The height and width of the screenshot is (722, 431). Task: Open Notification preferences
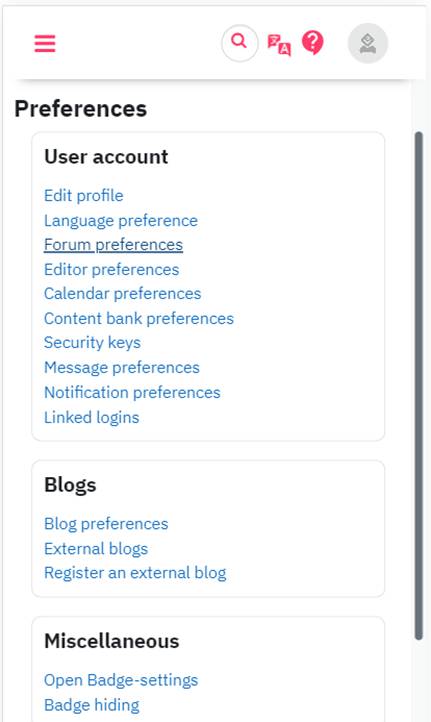[x=132, y=393]
